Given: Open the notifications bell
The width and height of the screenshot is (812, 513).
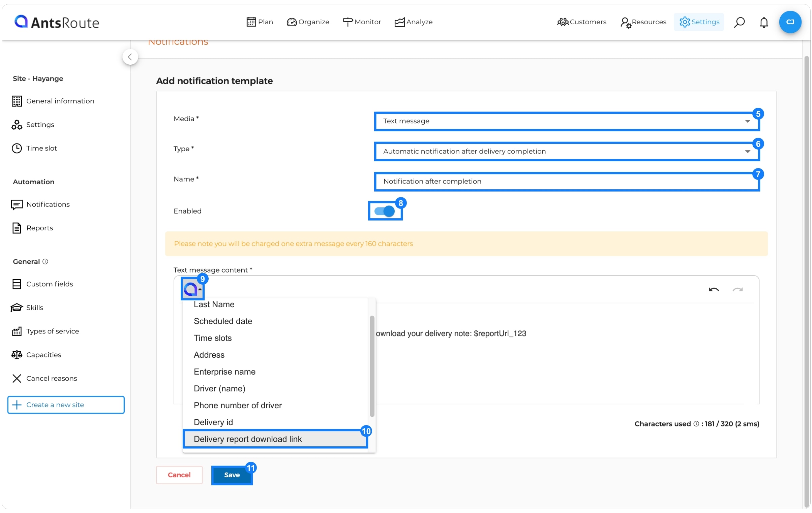Looking at the screenshot, I should [764, 22].
